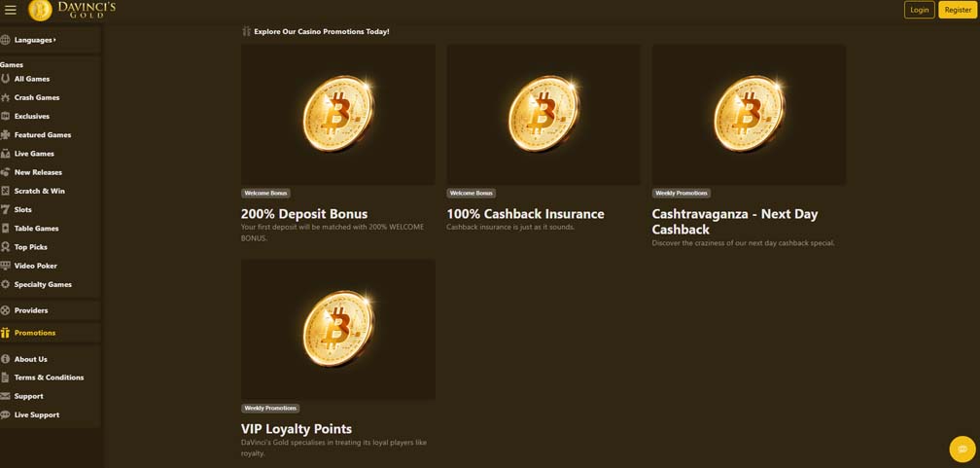Click the VIP Loyalty Points coin thumbnail
This screenshot has height=468, width=980.
pos(338,330)
